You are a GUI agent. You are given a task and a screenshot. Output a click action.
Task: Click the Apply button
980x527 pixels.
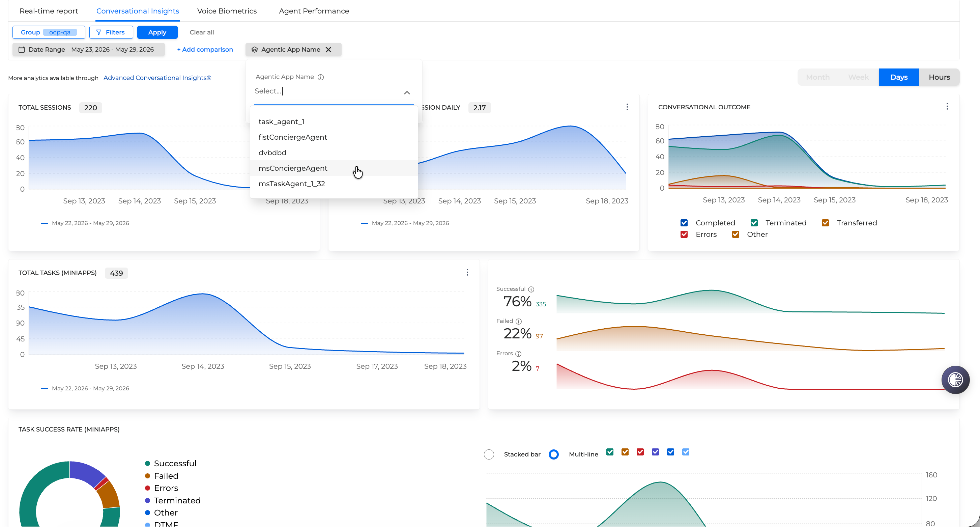157,32
